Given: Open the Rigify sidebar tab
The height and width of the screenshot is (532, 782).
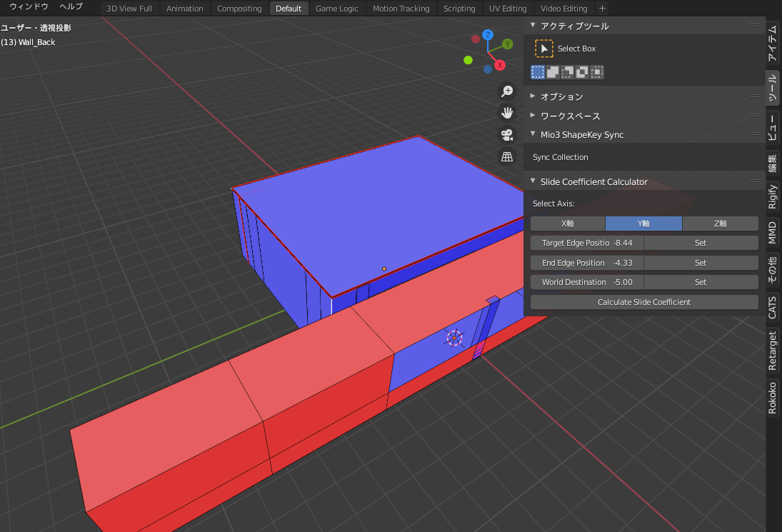Looking at the screenshot, I should [x=773, y=197].
